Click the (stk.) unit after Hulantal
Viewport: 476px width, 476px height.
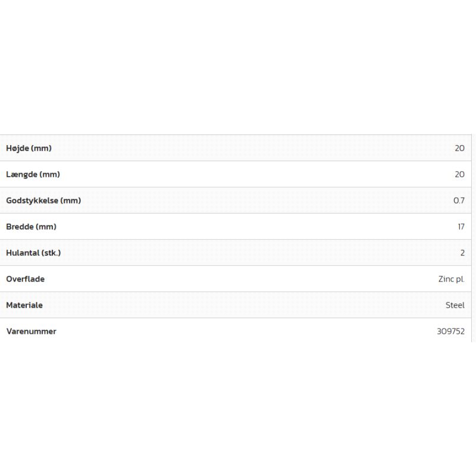tap(51, 253)
